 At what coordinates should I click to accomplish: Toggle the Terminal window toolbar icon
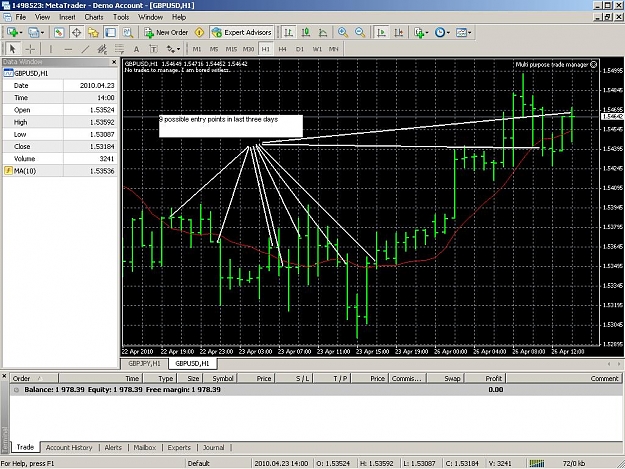coord(110,33)
